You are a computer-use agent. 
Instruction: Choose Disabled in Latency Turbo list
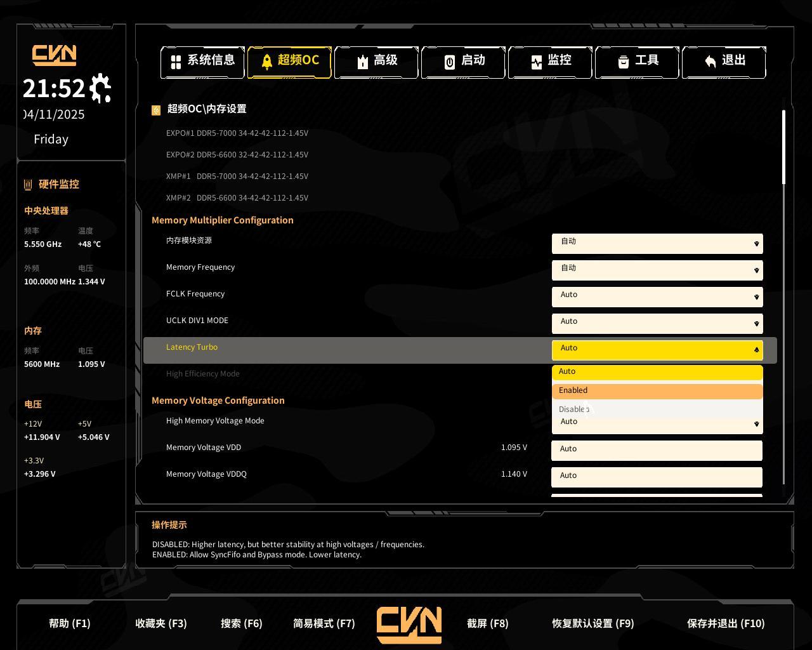pos(657,409)
